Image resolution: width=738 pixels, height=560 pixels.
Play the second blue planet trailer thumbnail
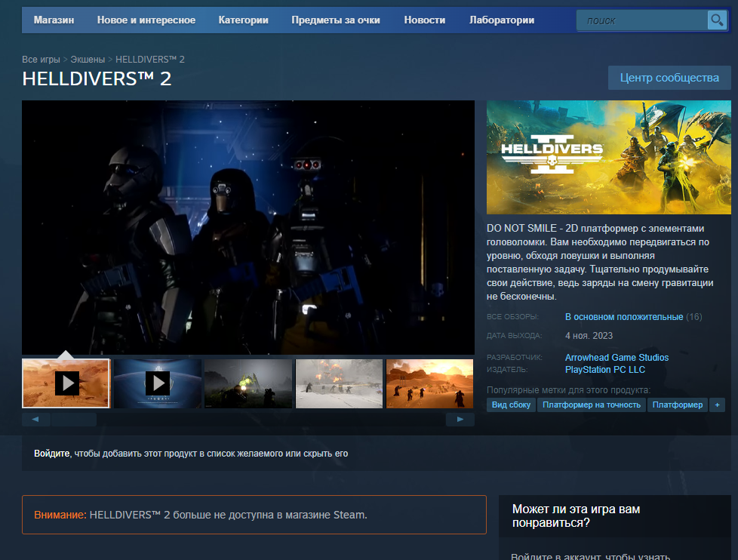[158, 383]
